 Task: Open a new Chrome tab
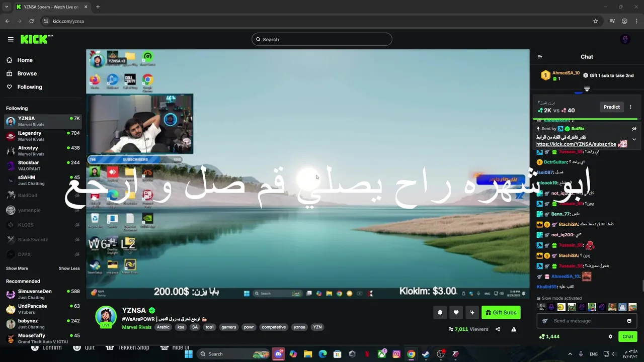coord(98,7)
